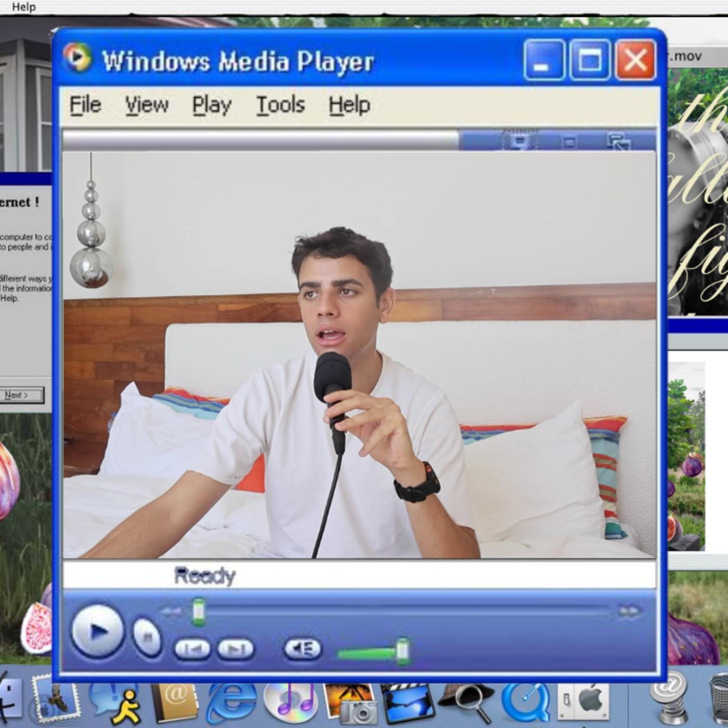Click the rewind arrows beside the seek bar
728x728 pixels.
pos(171,612)
